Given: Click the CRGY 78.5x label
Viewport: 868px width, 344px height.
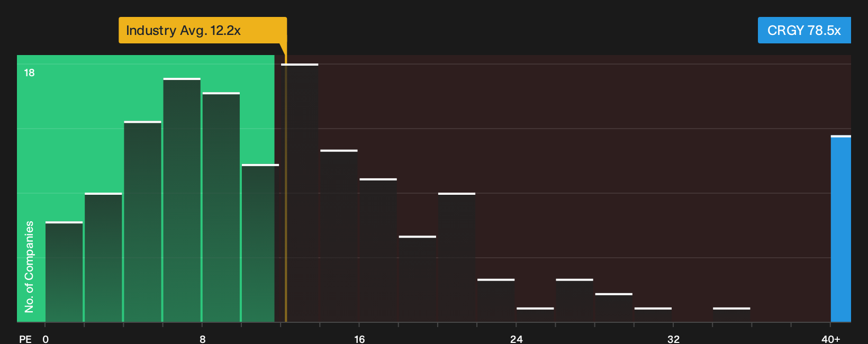Looking at the screenshot, I should (804, 30).
